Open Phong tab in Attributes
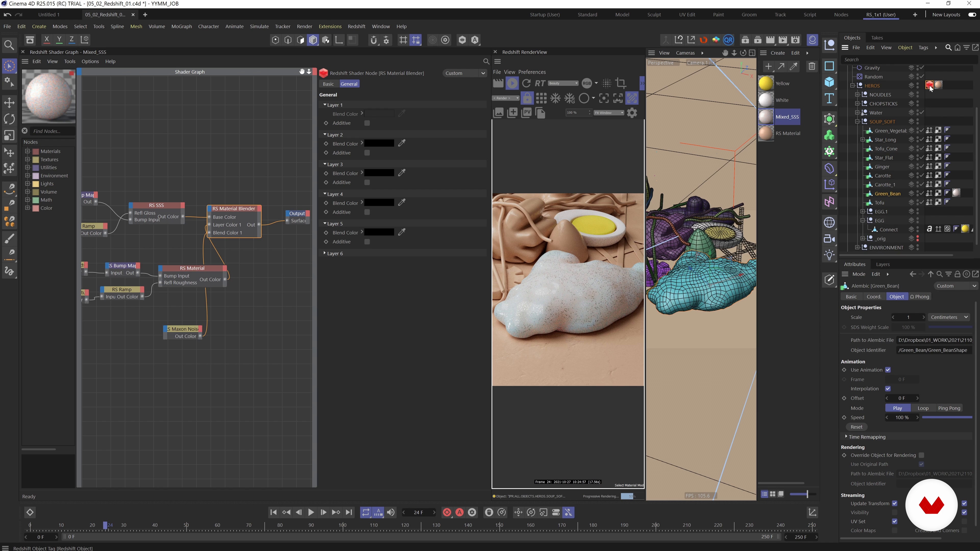Screen dimensions: 980x551 click(x=920, y=297)
